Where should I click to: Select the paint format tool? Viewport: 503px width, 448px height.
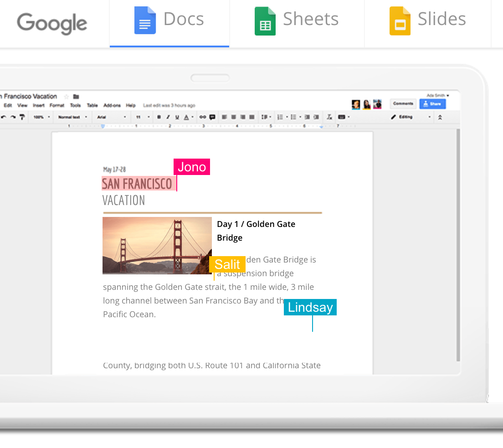click(x=22, y=117)
